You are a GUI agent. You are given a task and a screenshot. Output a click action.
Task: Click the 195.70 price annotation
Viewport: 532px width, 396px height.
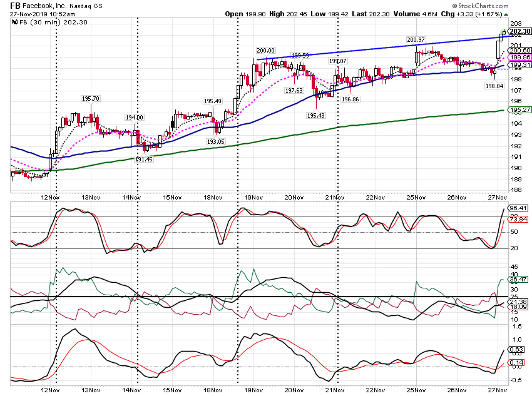[91, 99]
